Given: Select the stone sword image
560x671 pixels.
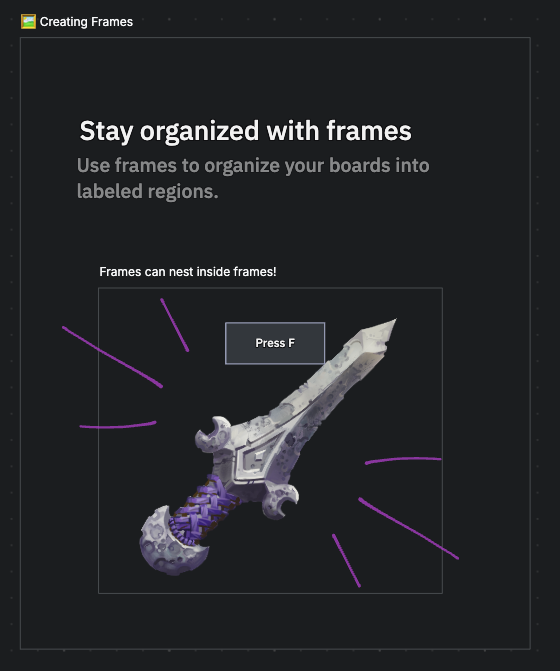Looking at the screenshot, I should [268, 447].
